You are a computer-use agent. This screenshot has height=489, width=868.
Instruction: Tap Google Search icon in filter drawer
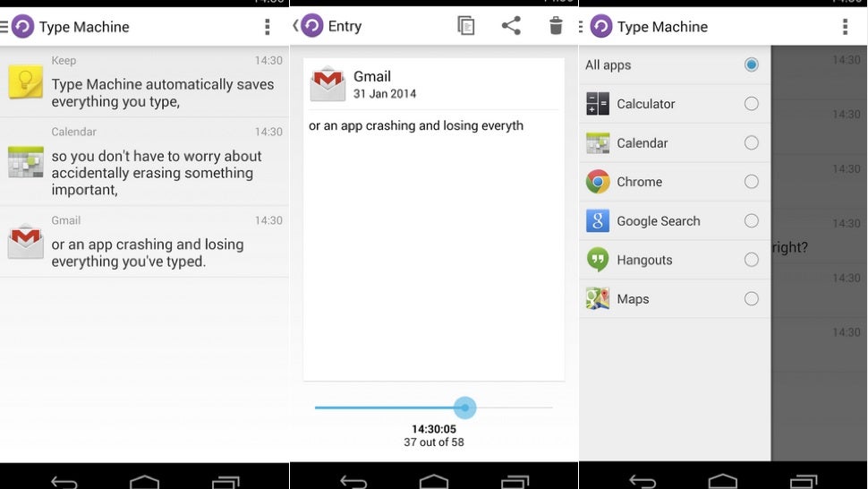[x=597, y=221]
